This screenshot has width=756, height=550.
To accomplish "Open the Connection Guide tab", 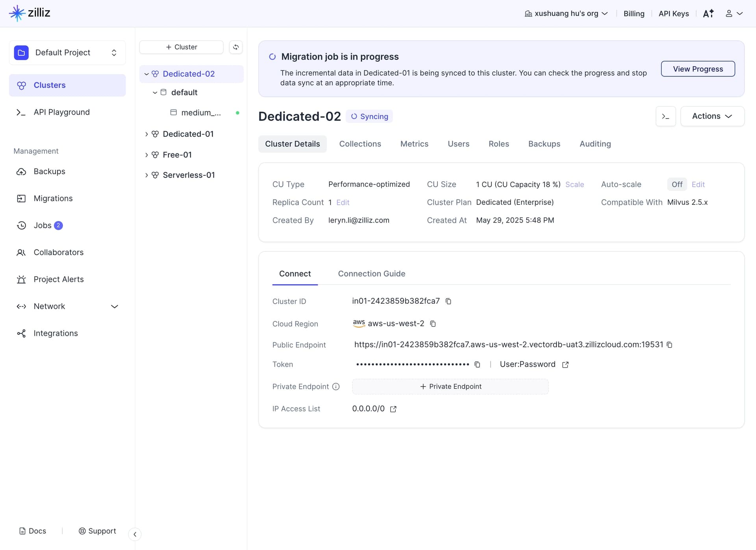I will tap(371, 274).
